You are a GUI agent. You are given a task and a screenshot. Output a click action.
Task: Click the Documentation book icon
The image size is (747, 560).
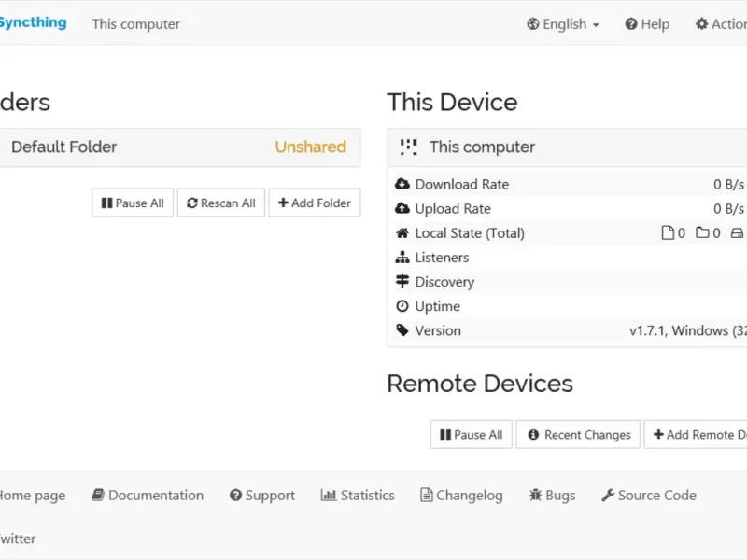point(97,496)
